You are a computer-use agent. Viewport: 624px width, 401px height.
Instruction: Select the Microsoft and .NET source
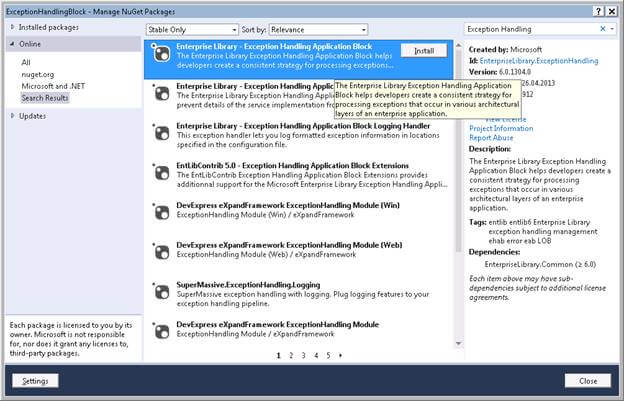click(x=53, y=86)
